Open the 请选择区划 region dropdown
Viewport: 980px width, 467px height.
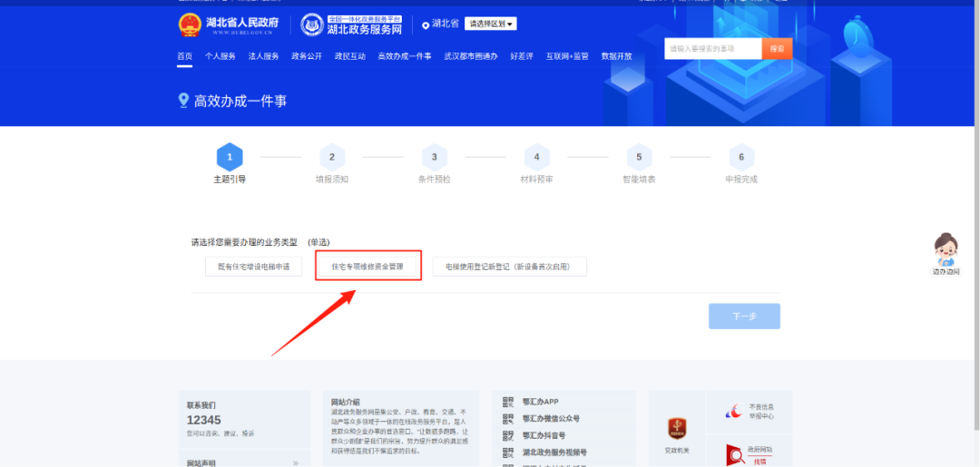[490, 24]
